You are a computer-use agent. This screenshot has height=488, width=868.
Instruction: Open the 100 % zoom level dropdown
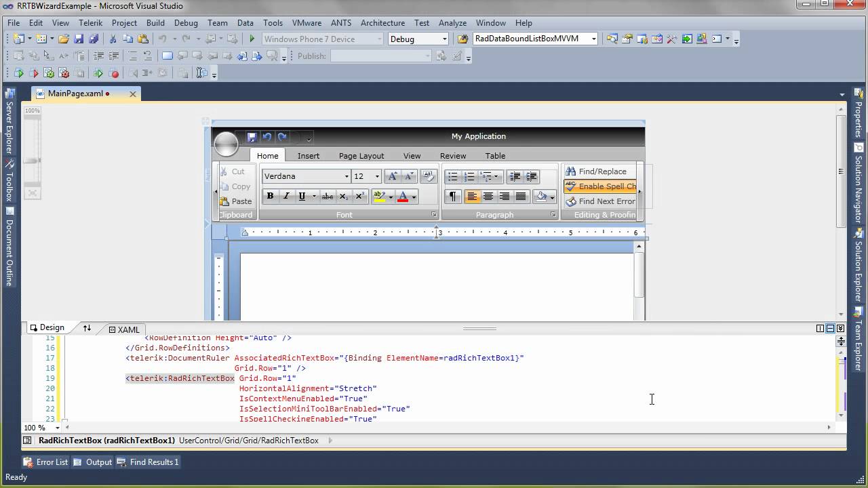point(57,428)
